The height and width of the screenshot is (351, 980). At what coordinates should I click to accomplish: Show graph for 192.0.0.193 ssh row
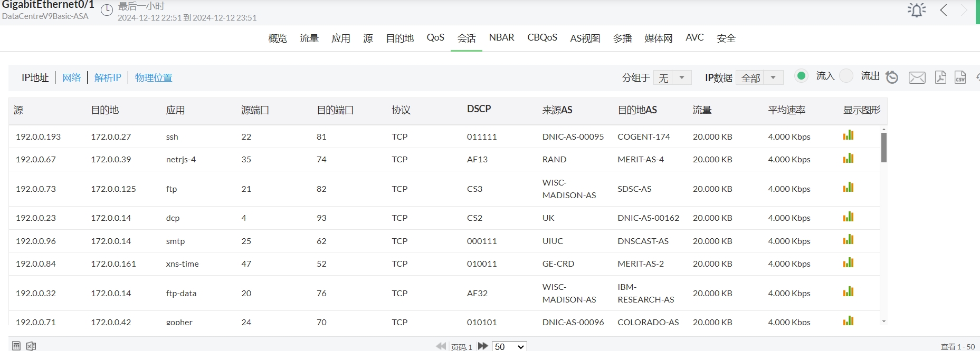coord(848,135)
